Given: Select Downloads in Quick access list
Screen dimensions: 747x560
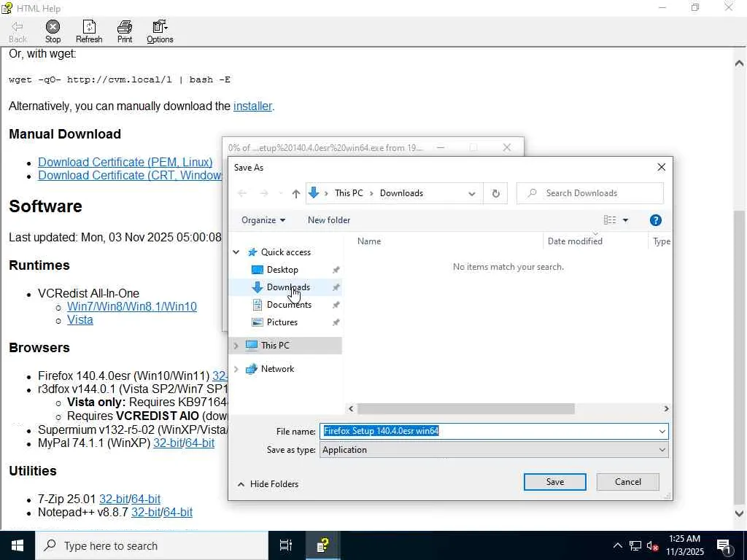Looking at the screenshot, I should (288, 287).
